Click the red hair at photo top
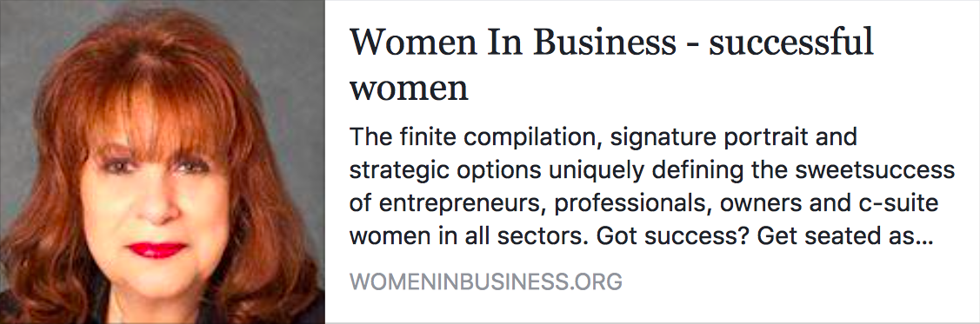The width and height of the screenshot is (980, 324). [x=163, y=43]
